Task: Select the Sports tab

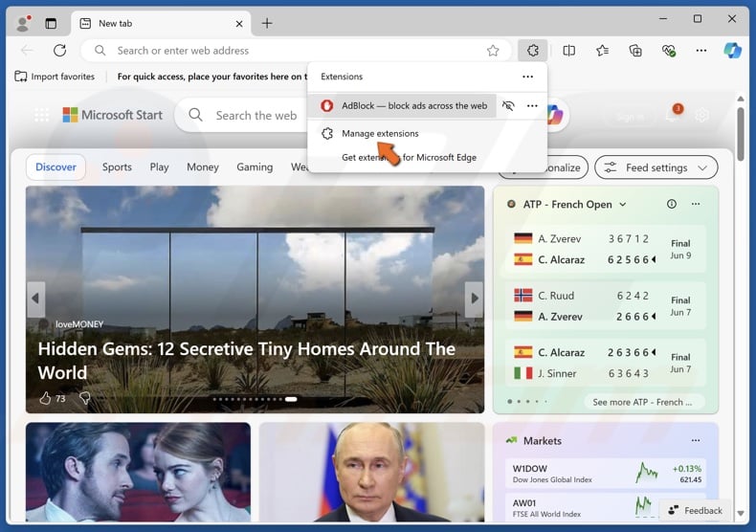Action: click(117, 167)
